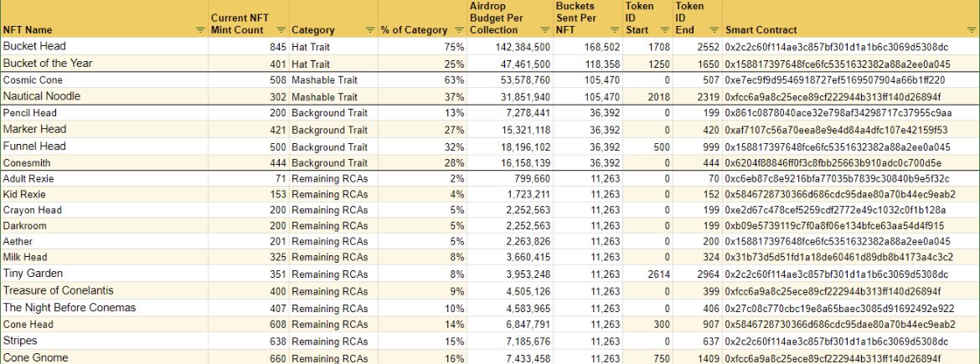Open the Token ID Start filter
This screenshot has height=364, width=980.
(x=665, y=30)
